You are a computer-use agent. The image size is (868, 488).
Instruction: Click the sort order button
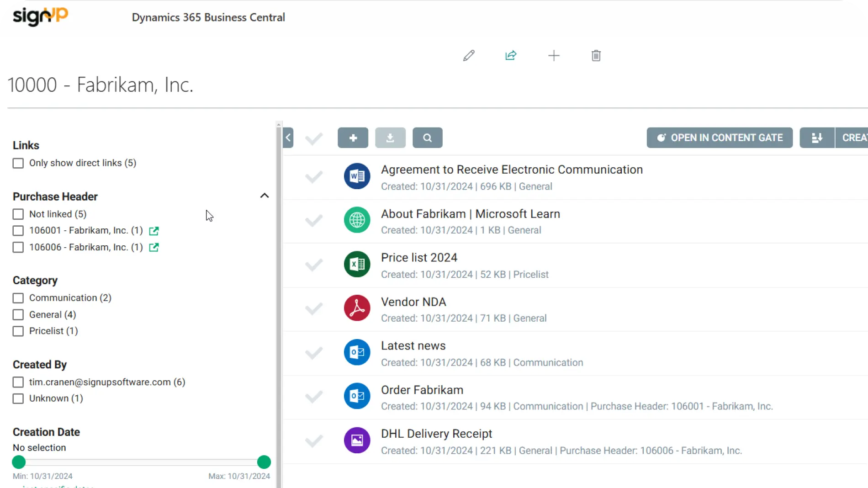click(x=817, y=138)
